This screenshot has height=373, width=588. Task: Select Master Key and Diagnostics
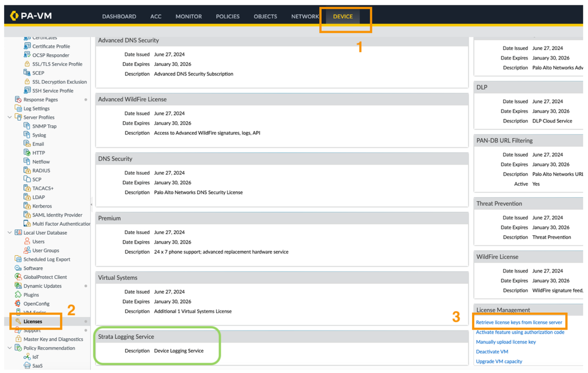point(53,339)
